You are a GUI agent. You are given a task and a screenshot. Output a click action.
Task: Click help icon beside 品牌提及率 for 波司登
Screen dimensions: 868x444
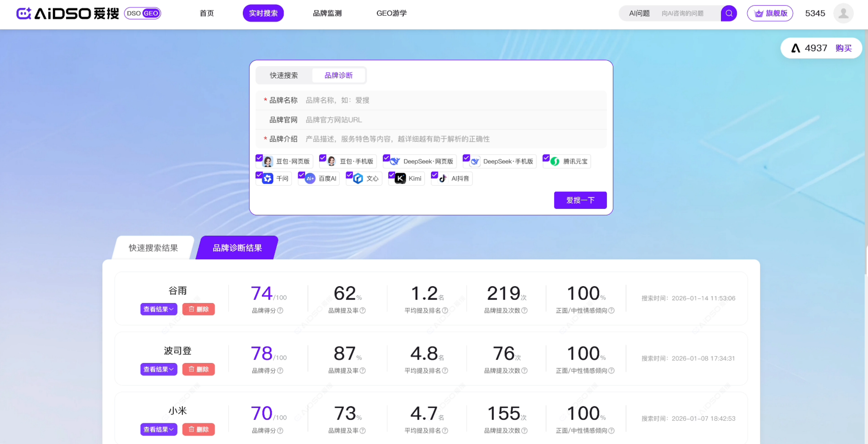click(x=362, y=371)
